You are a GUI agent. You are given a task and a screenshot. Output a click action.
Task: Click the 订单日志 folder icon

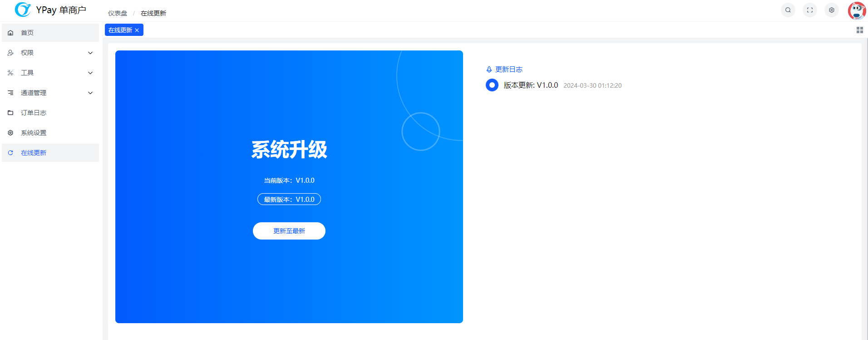point(10,113)
